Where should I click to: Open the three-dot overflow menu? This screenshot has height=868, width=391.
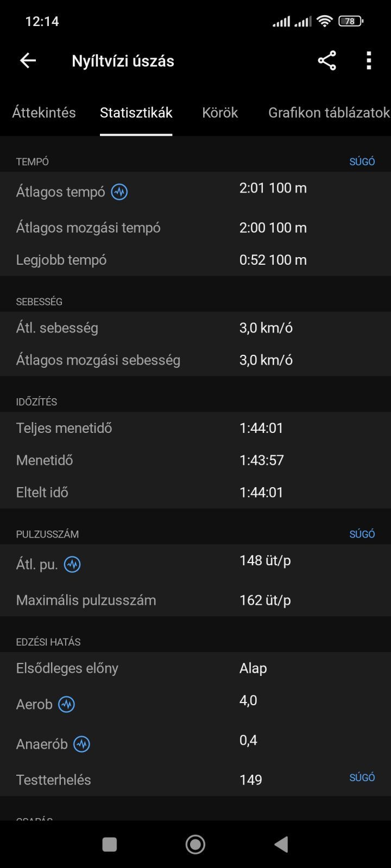369,61
